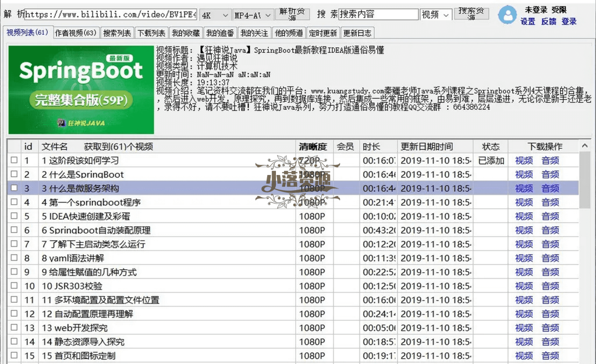Download 音频 for row 12
The image size is (596, 364).
pyautogui.click(x=550, y=314)
